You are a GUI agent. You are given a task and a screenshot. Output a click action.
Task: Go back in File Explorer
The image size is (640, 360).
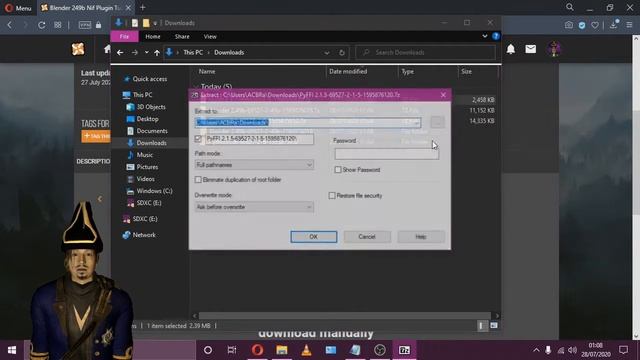(x=120, y=53)
